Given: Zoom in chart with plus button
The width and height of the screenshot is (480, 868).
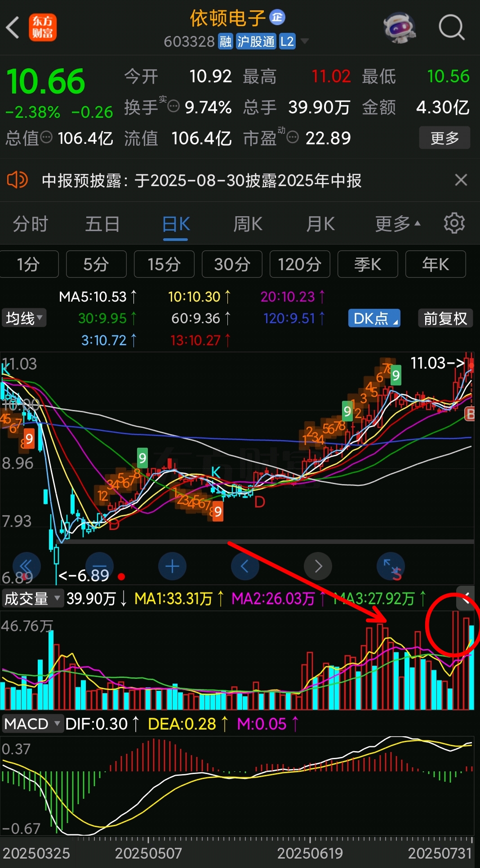Looking at the screenshot, I should (x=172, y=566).
